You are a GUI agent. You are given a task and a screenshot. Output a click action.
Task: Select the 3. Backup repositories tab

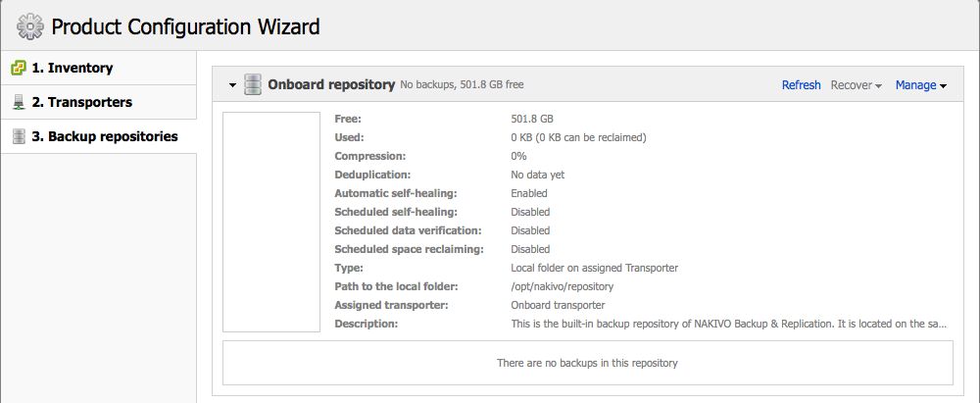[98, 136]
